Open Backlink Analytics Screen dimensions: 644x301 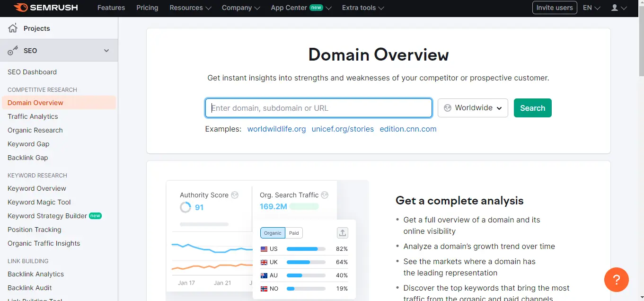[35, 274]
